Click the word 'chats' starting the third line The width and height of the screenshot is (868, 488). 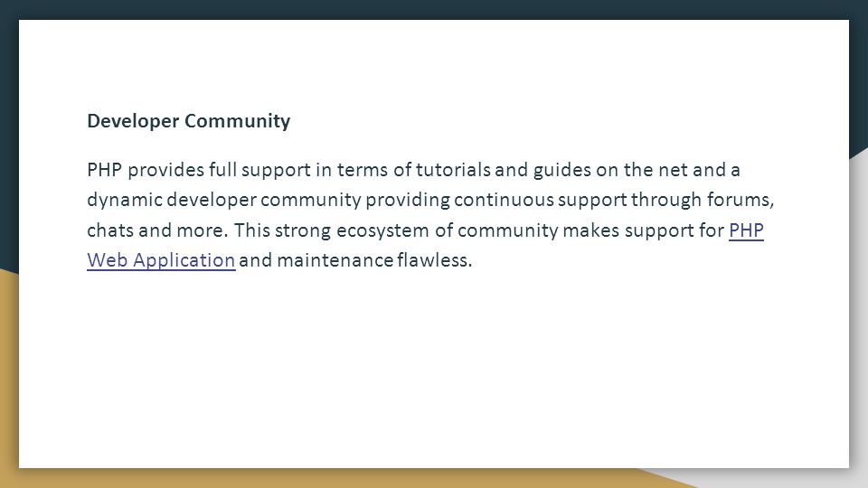[x=110, y=230]
